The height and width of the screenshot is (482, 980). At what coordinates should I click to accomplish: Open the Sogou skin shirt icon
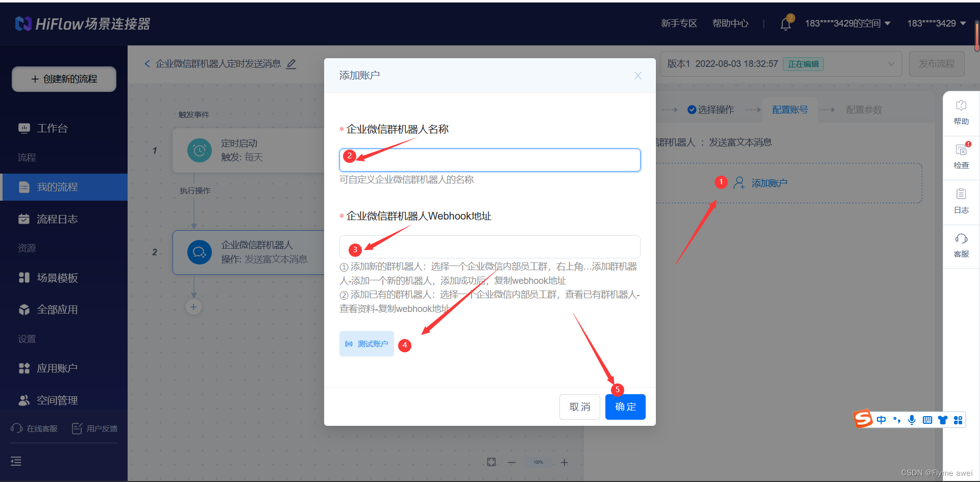click(x=943, y=420)
